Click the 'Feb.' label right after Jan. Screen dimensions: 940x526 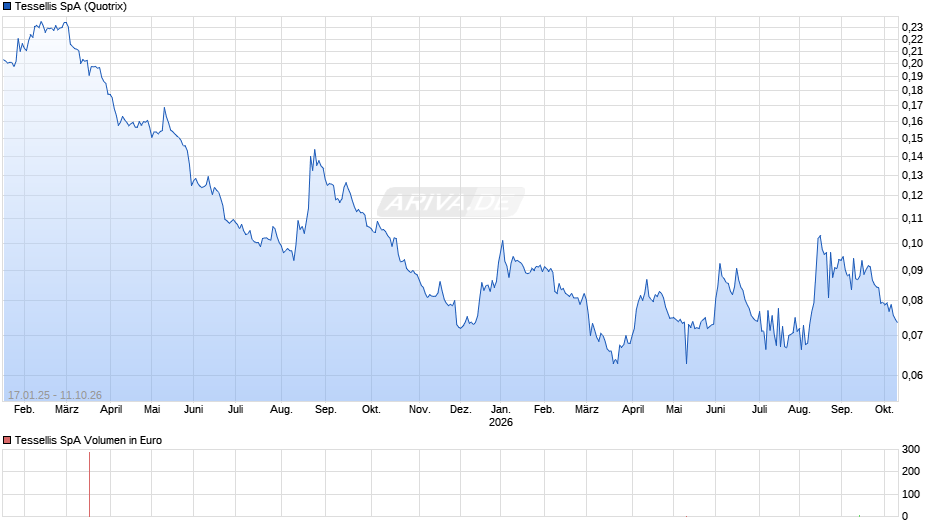click(x=544, y=410)
